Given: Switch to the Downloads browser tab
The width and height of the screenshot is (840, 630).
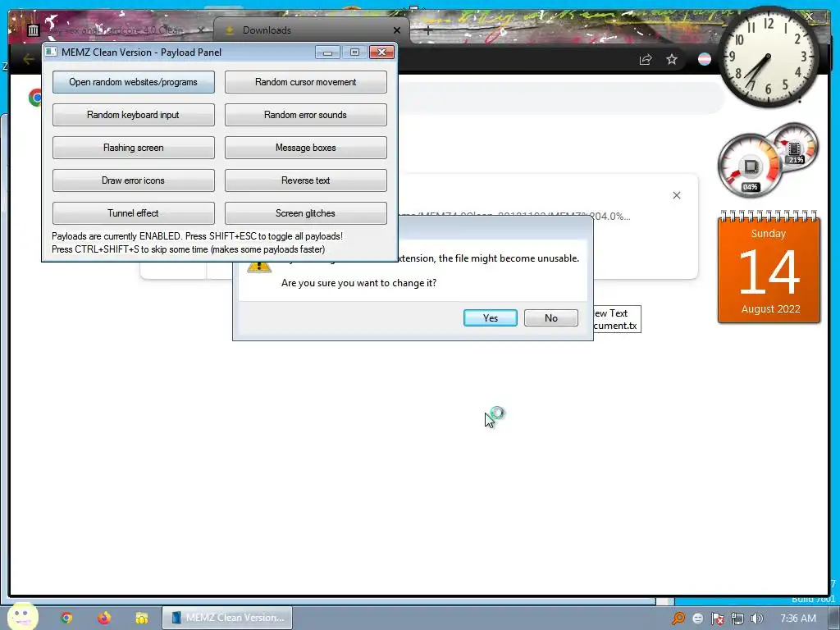Looking at the screenshot, I should point(311,30).
